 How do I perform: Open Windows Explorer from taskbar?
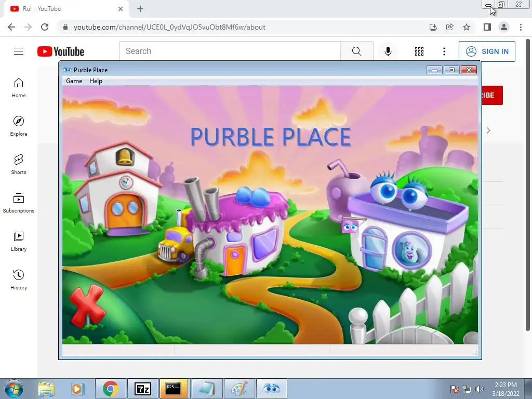pyautogui.click(x=46, y=389)
